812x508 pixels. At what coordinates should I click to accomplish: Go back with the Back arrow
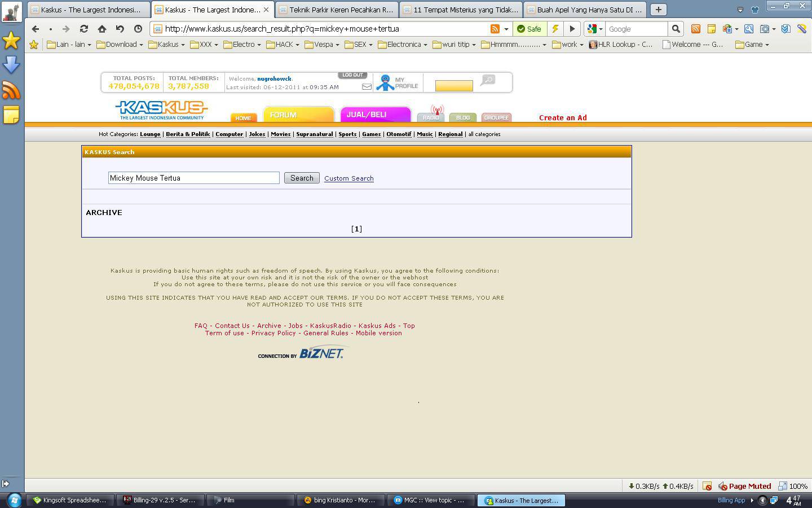(35, 29)
